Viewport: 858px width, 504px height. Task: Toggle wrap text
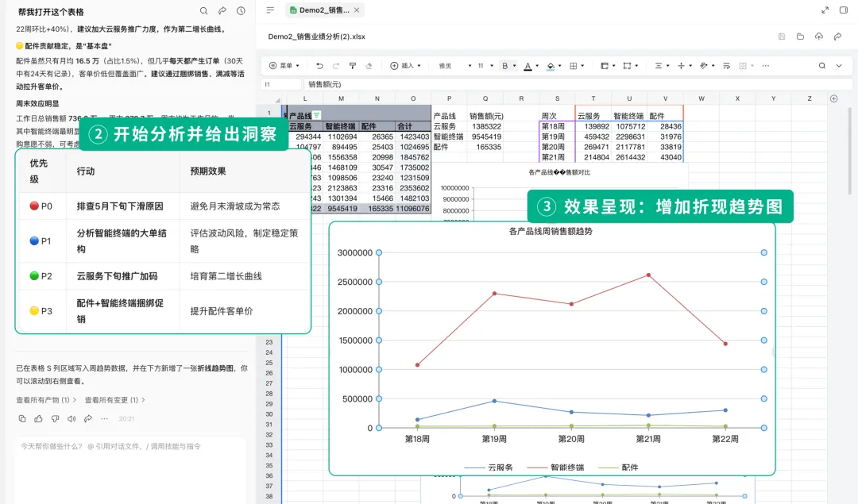tap(727, 66)
